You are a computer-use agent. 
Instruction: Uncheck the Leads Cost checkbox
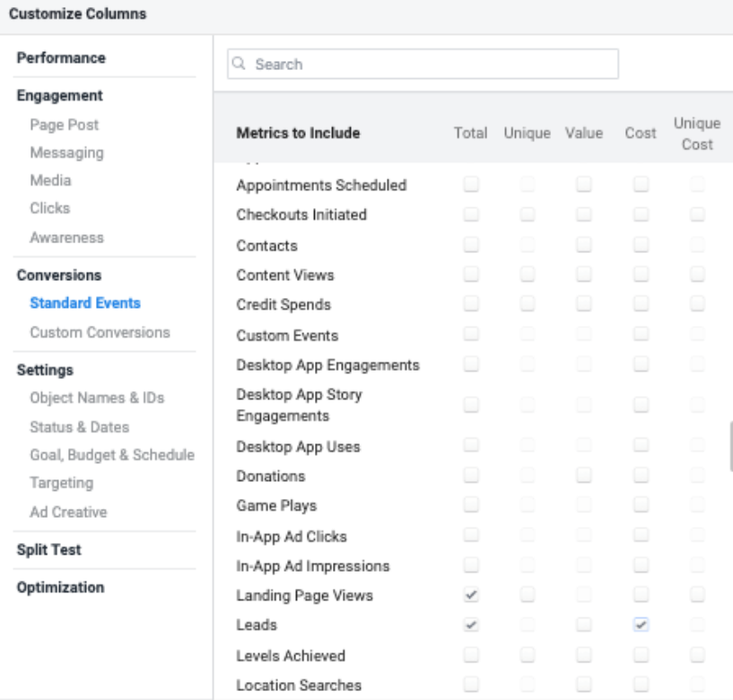pyautogui.click(x=641, y=625)
